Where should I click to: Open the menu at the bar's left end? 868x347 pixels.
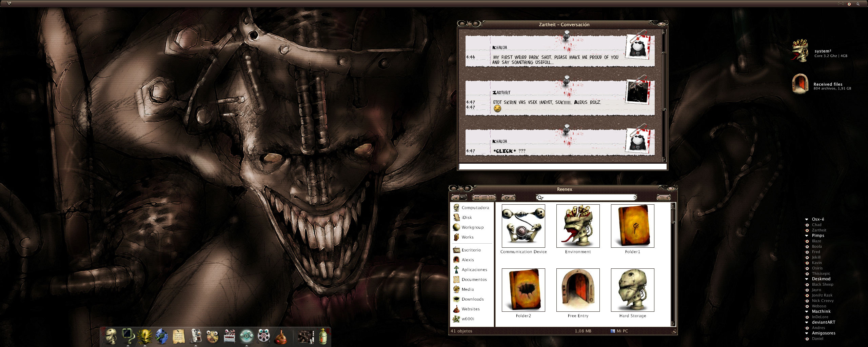coord(9,4)
